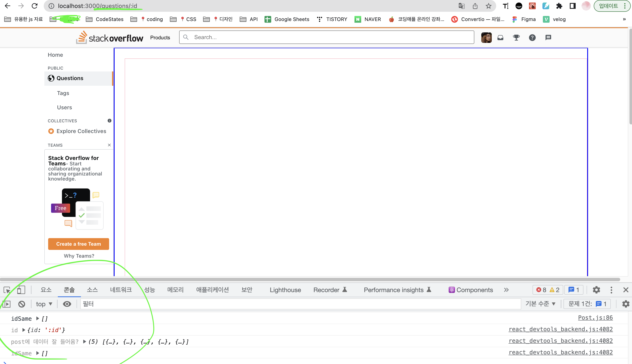Open Explore Collectives
Viewport: 632px width, 364px height.
click(x=77, y=131)
